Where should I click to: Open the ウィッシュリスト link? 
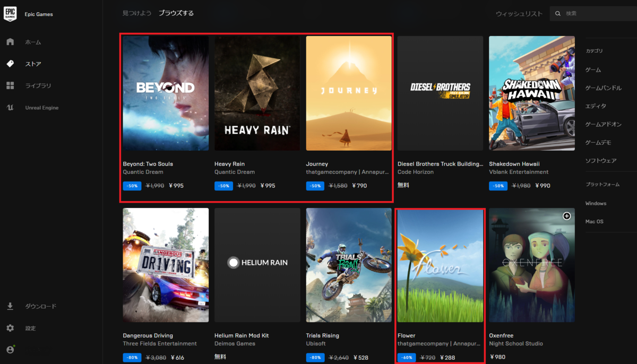(x=519, y=13)
